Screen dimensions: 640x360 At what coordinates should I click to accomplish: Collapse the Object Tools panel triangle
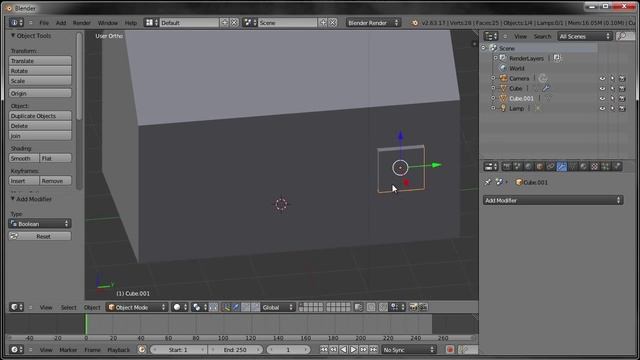[x=13, y=36]
